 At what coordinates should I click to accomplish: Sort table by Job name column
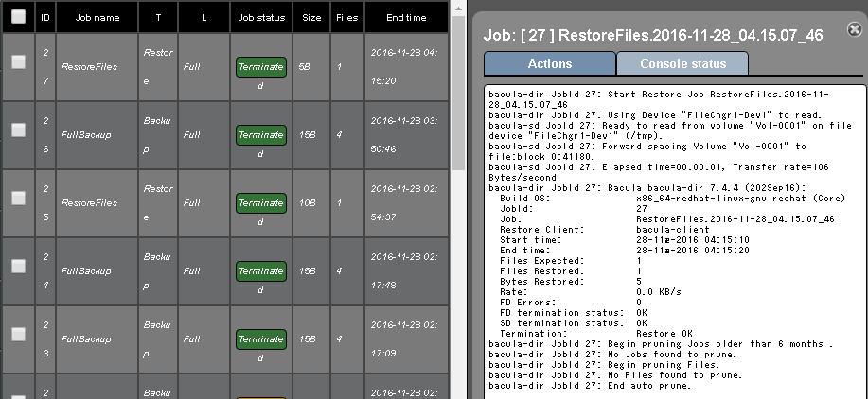tap(97, 17)
